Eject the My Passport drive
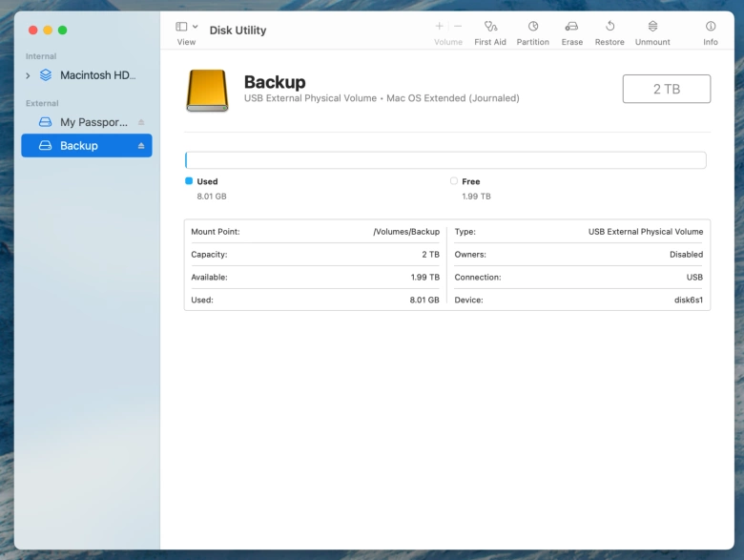 click(141, 122)
